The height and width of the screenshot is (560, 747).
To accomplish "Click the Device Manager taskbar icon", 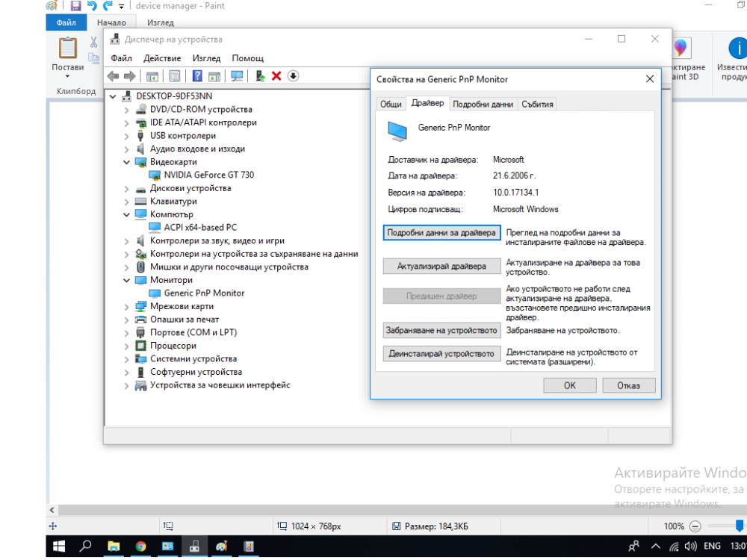I will click(194, 547).
